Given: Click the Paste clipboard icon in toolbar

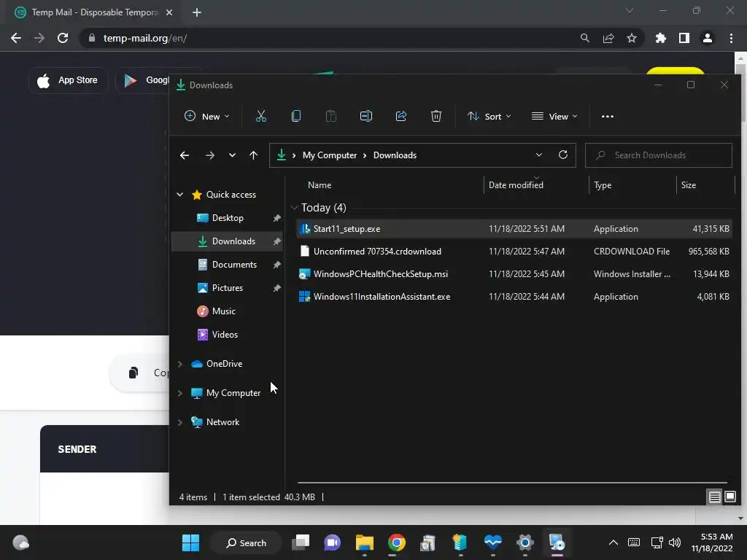Looking at the screenshot, I should [331, 116].
